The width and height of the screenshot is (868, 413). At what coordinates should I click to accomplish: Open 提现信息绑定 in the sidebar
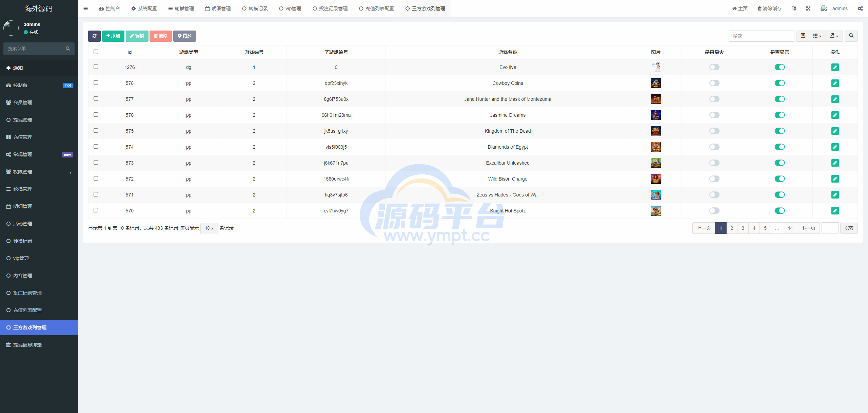[39, 345]
